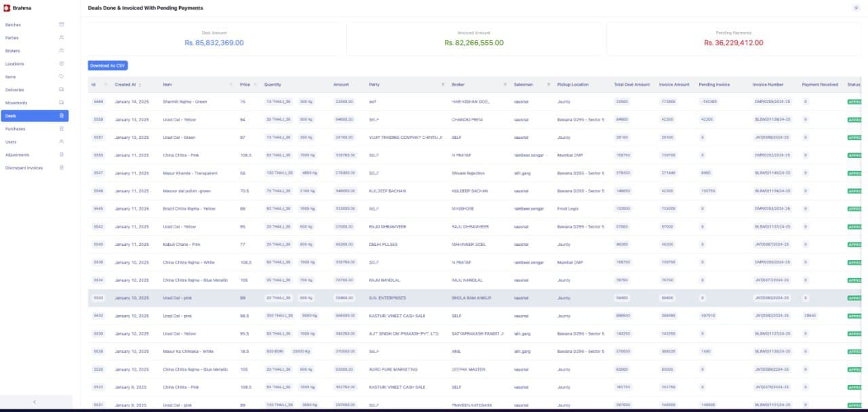868x412 pixels.
Task: Toggle the filter on the Party column
Action: pyautogui.click(x=443, y=84)
